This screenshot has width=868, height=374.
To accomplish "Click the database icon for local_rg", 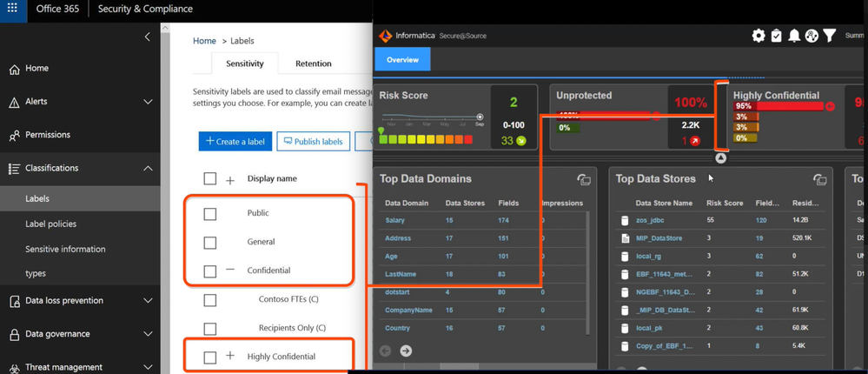I will pyautogui.click(x=625, y=257).
